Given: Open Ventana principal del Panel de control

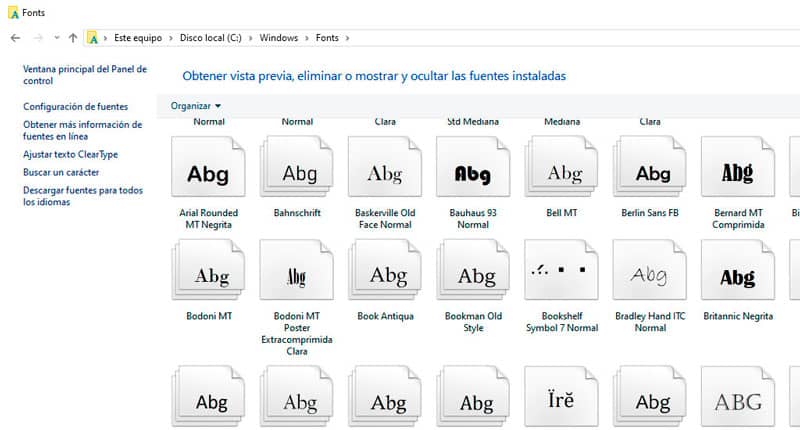Looking at the screenshot, I should (85, 75).
